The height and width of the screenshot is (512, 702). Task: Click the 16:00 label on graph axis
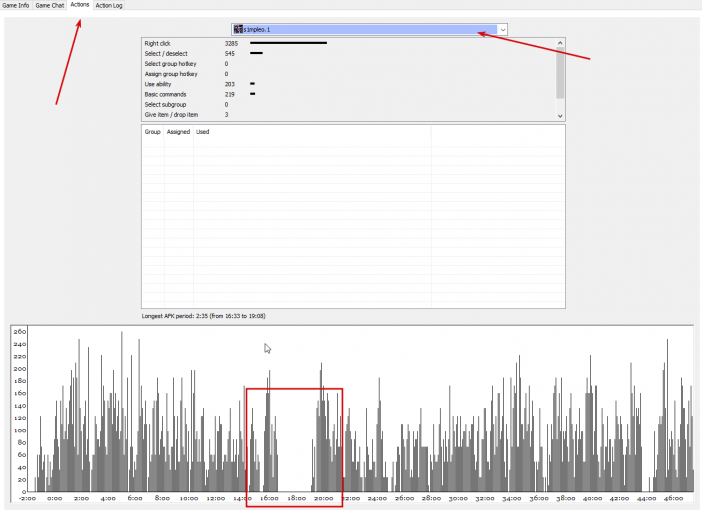(x=269, y=498)
